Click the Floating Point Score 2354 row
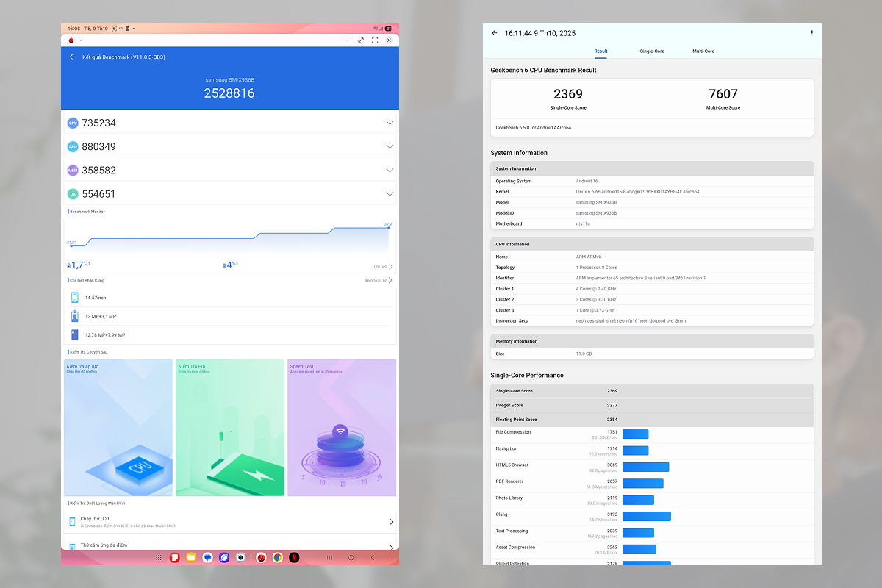882x588 pixels. click(x=652, y=420)
